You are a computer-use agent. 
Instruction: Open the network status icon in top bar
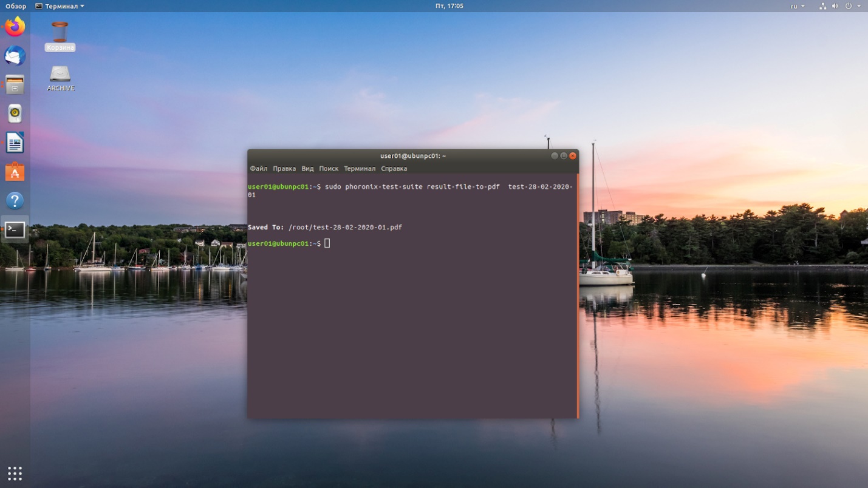pos(822,6)
